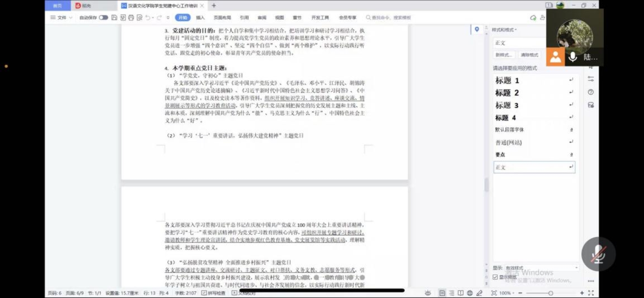Toggle the 自动保存 auto-save switch
Image resolution: width=644 pixels, height=298 pixels.
click(103, 18)
